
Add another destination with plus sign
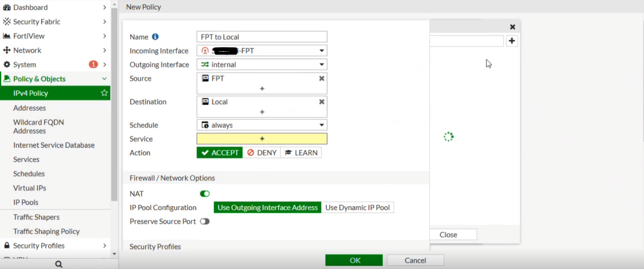(x=262, y=112)
